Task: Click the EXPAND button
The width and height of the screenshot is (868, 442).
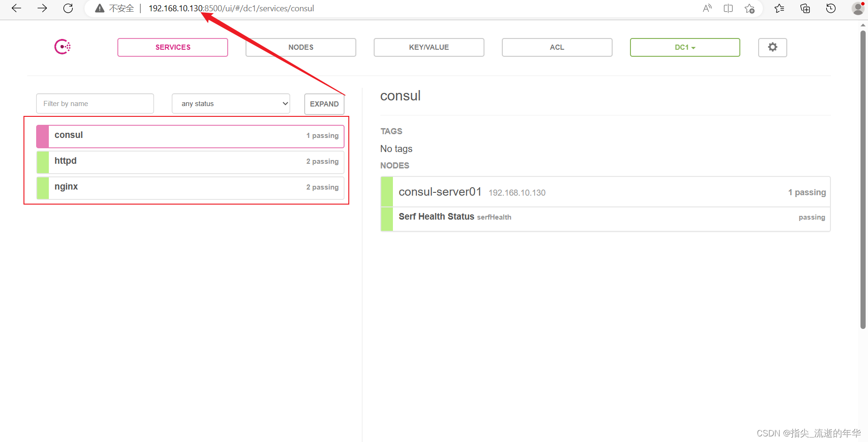Action: [x=324, y=104]
